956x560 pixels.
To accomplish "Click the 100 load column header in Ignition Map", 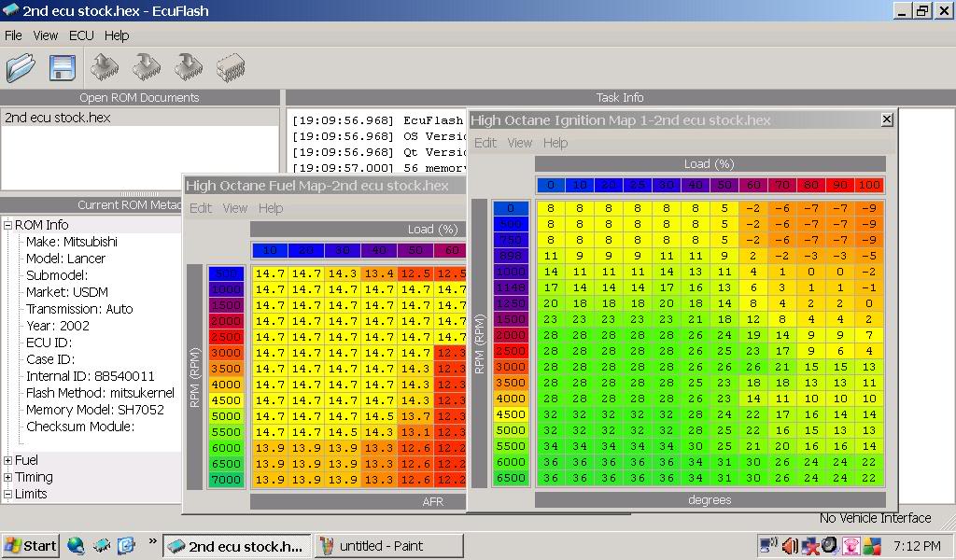I will [x=869, y=185].
